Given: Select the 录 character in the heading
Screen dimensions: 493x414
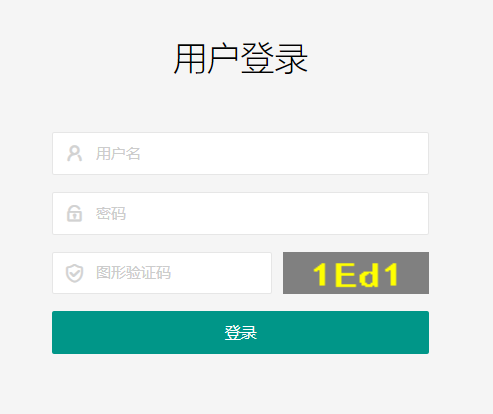Looking at the screenshot, I should click(x=291, y=59).
